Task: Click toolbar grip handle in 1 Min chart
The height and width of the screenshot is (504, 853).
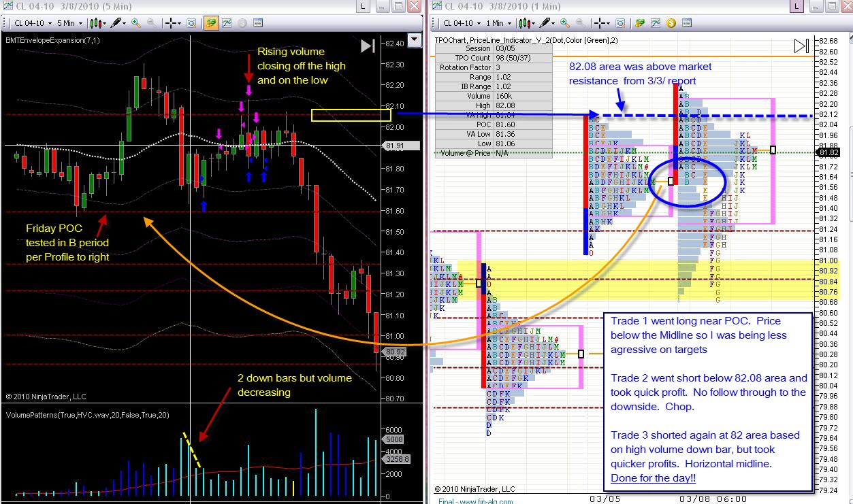Action: 434,23
